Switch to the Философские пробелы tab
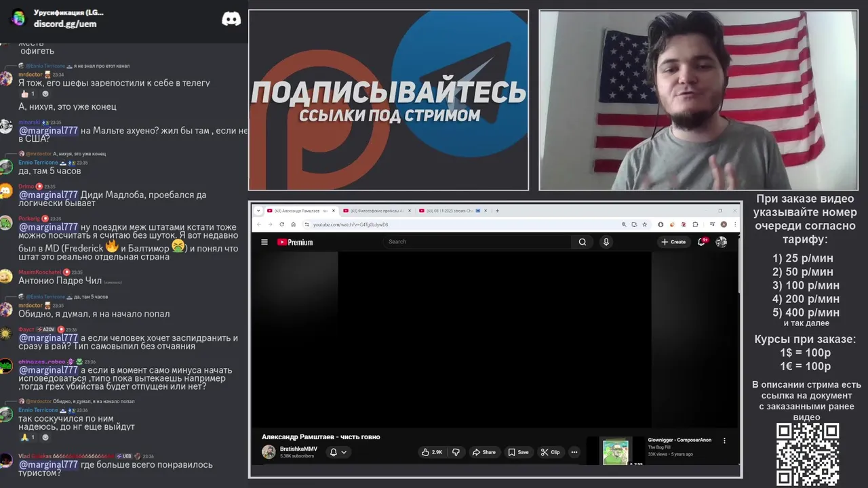 377,211
